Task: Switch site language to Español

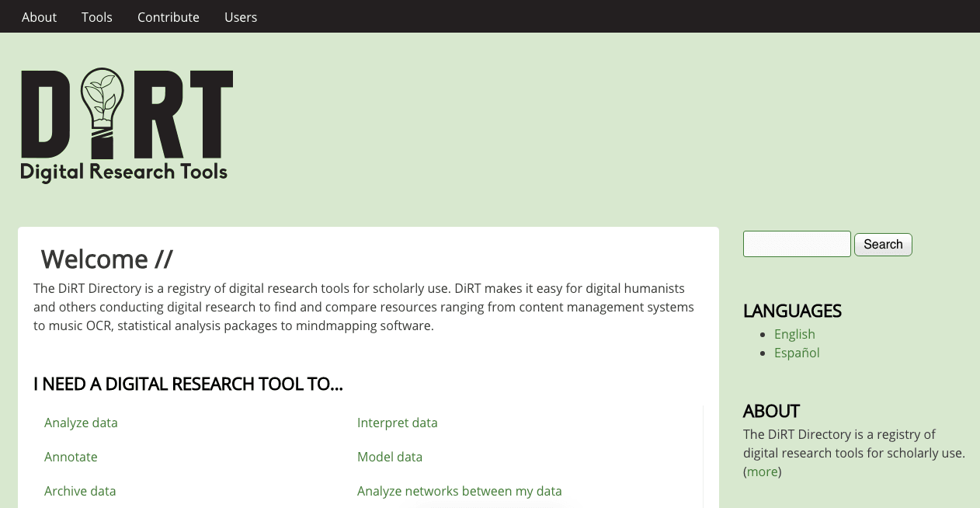Action: coord(797,353)
